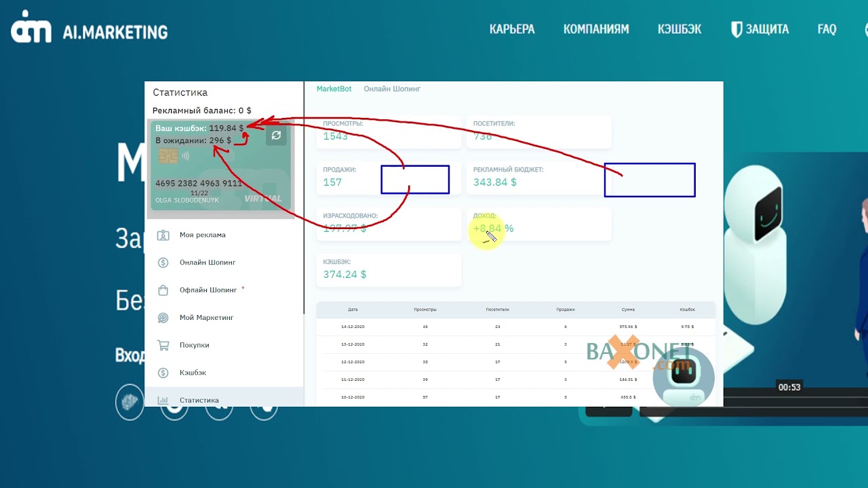The width and height of the screenshot is (868, 488).
Task: Click the Мой Маркетинг target icon
Action: point(163,317)
